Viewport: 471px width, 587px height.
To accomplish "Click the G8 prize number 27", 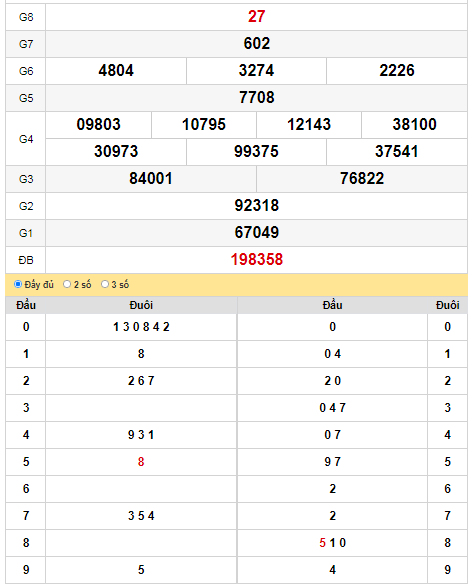I will [x=256, y=17].
